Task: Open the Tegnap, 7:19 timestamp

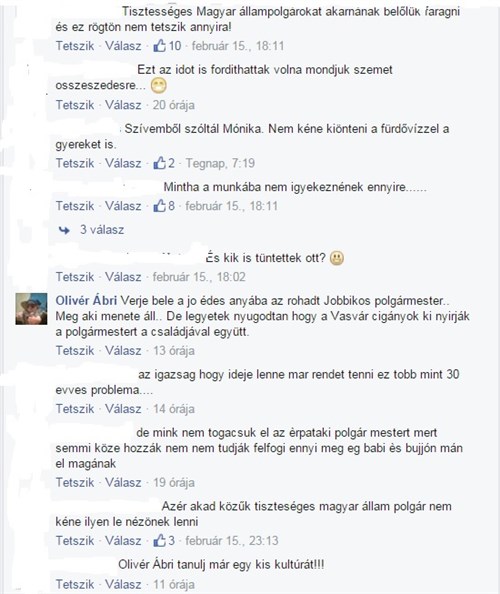Action: [220, 163]
